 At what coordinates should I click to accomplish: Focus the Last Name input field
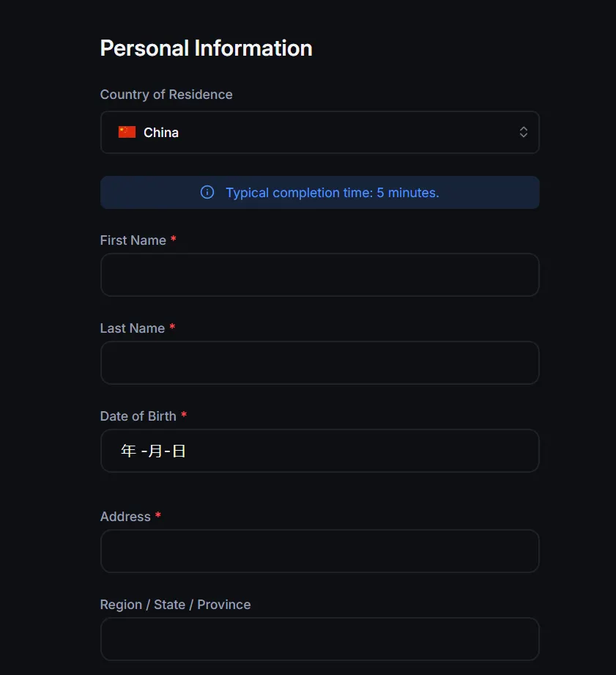[x=319, y=363]
